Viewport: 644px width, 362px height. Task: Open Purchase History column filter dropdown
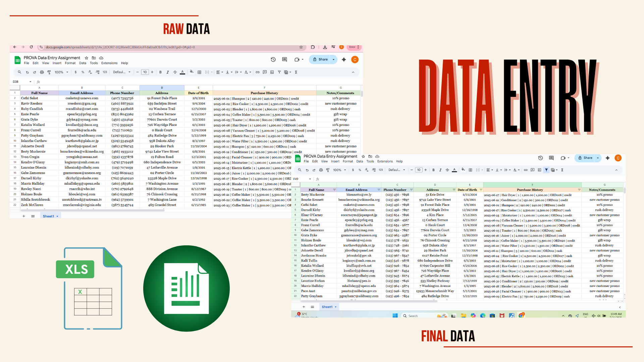coord(579,190)
